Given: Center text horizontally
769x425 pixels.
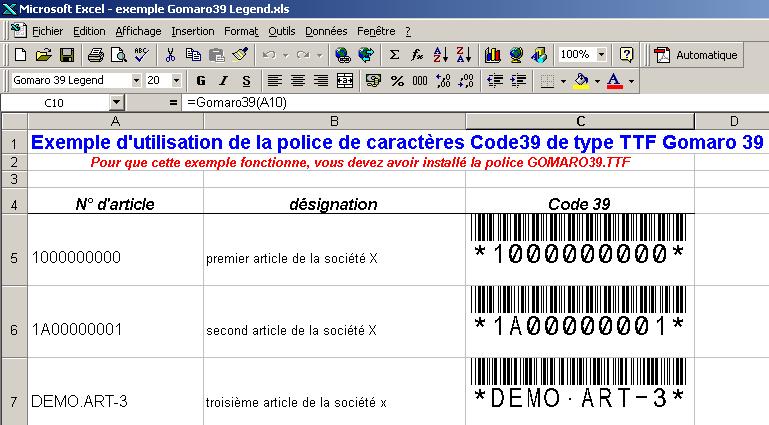Looking at the screenshot, I should 298,80.
